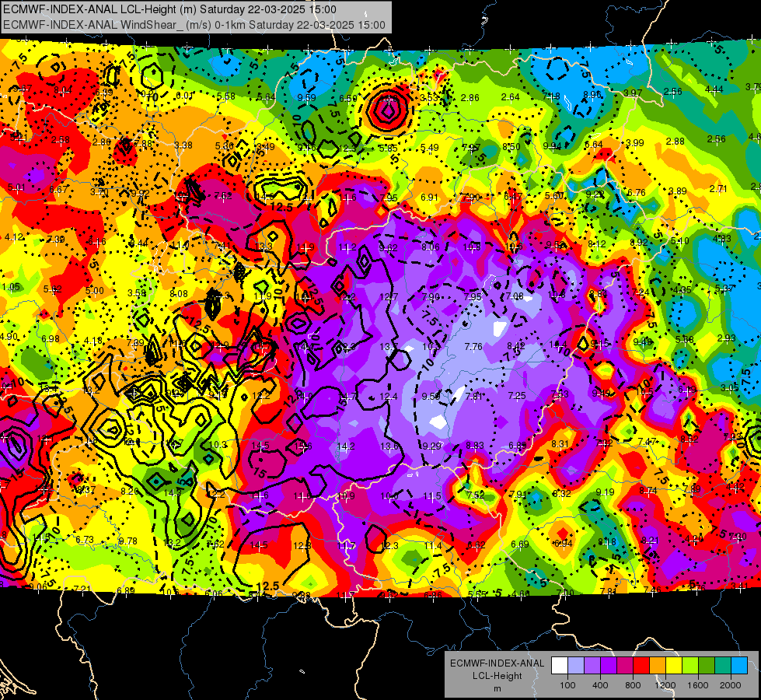The width and height of the screenshot is (761, 700).
Task: Click the vivid violet legend swatch
Action: pyautogui.click(x=609, y=666)
